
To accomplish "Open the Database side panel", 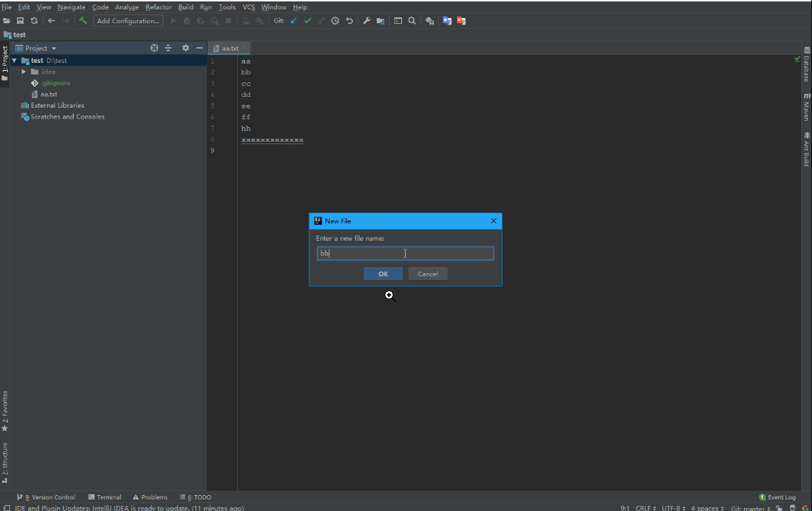I will point(806,64).
